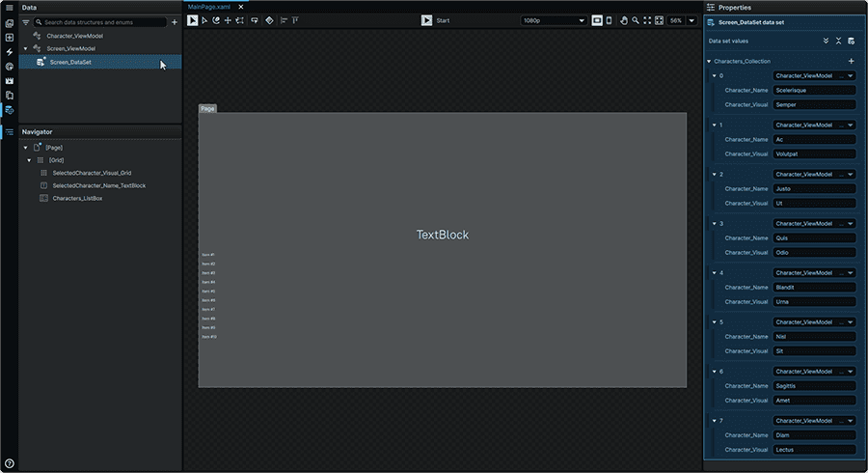This screenshot has height=473, width=868.
Task: Close the MainPage.xaml tab
Action: point(241,7)
